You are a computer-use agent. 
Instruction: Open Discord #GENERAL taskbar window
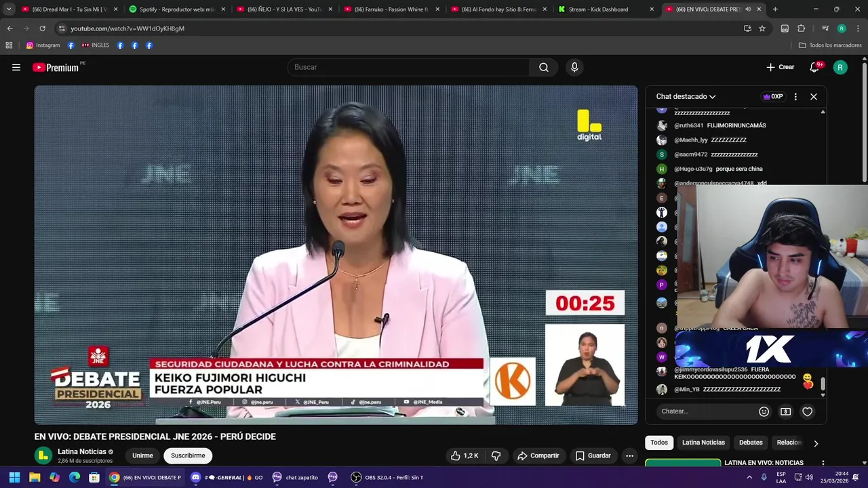(x=226, y=477)
